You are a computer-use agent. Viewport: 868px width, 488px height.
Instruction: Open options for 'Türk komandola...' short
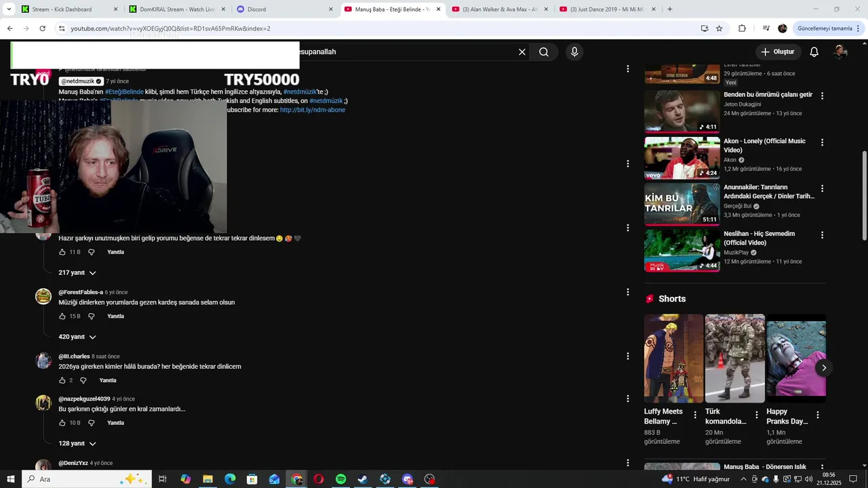coord(756,415)
